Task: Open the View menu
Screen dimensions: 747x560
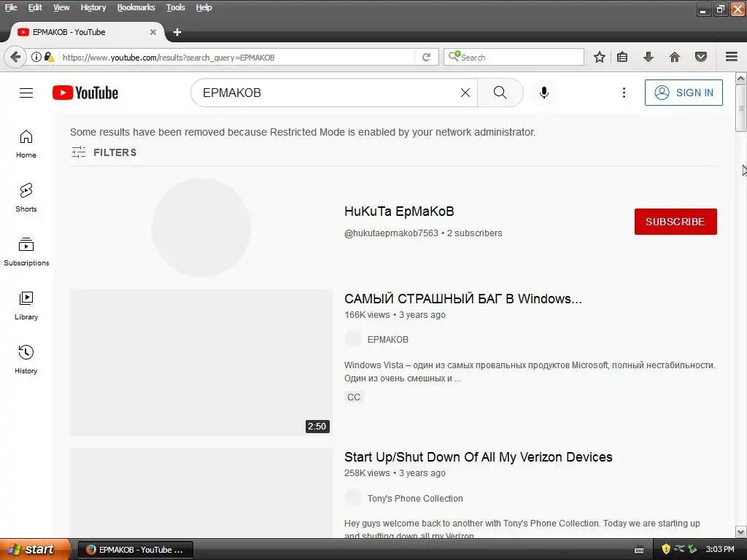Action: pyautogui.click(x=61, y=7)
